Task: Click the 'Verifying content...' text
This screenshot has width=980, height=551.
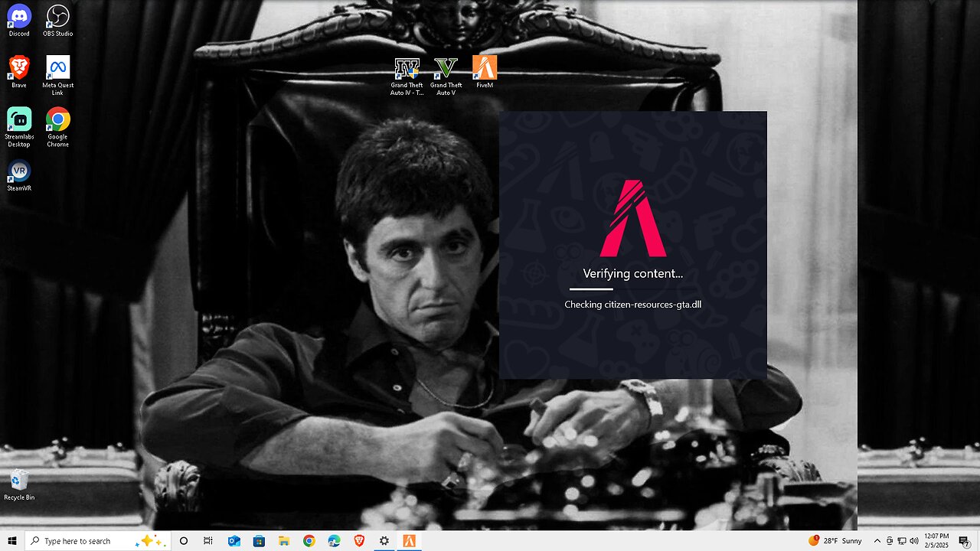Action: (x=633, y=273)
